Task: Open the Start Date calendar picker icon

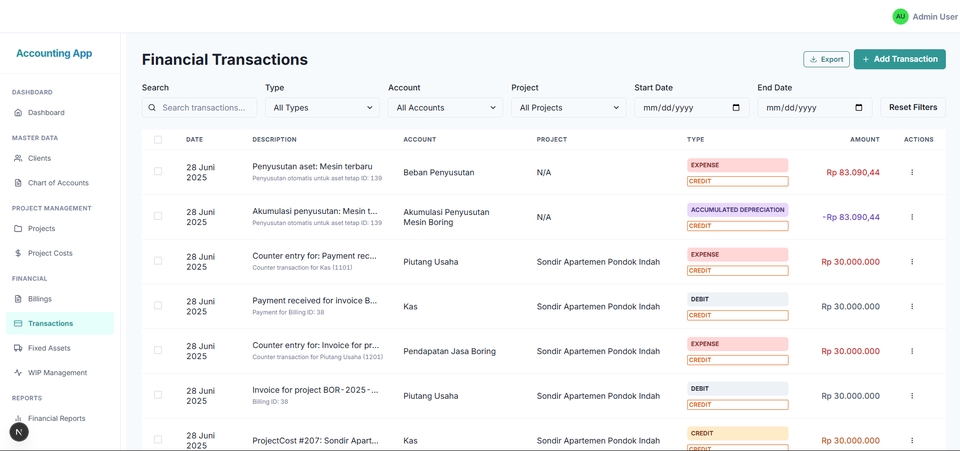Action: [x=736, y=108]
